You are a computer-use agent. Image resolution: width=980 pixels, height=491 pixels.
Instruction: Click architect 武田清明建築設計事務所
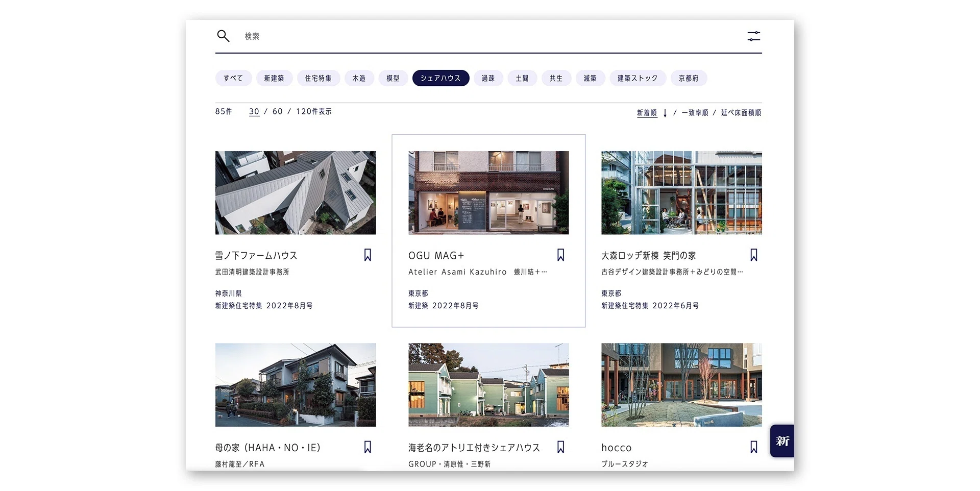click(x=252, y=272)
